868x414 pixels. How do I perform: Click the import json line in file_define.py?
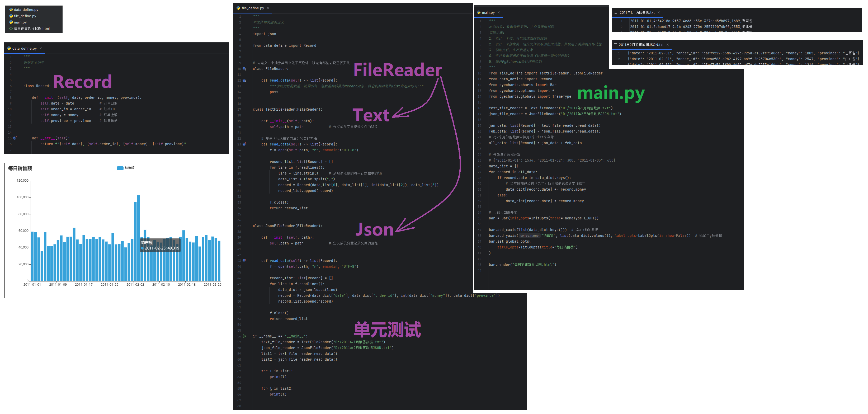265,34
